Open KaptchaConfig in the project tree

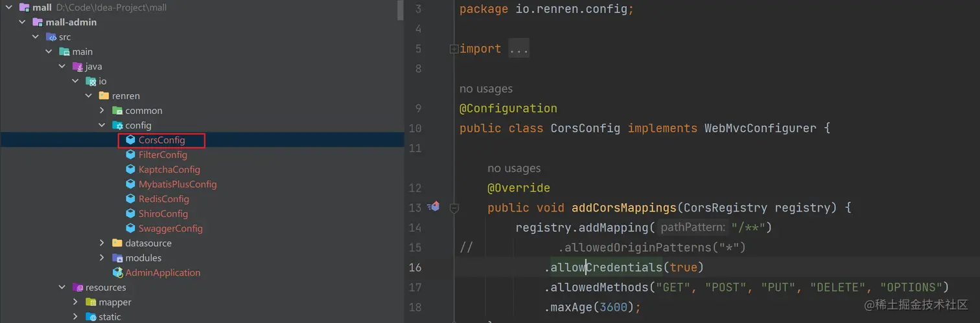[x=169, y=170]
